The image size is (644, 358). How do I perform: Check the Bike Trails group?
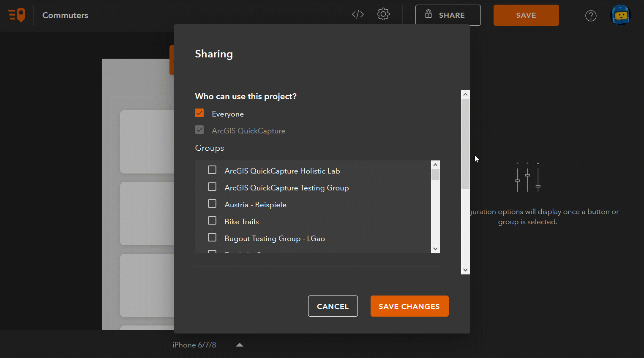(x=212, y=220)
